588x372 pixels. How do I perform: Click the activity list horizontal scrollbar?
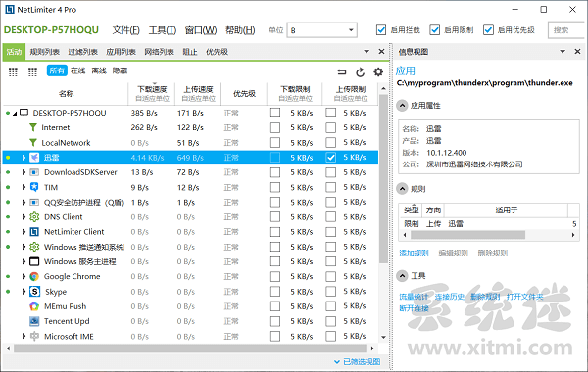click(x=190, y=349)
